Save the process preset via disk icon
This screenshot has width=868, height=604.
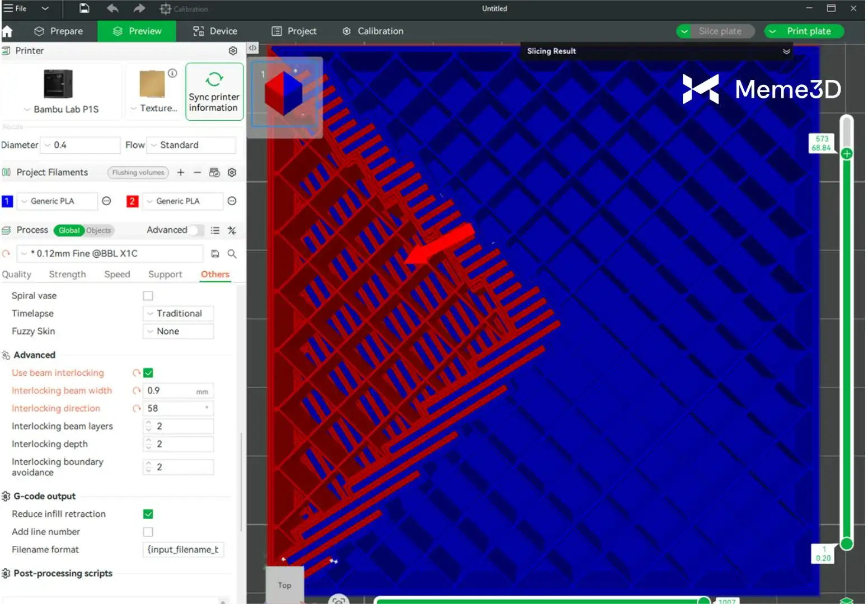(x=215, y=254)
